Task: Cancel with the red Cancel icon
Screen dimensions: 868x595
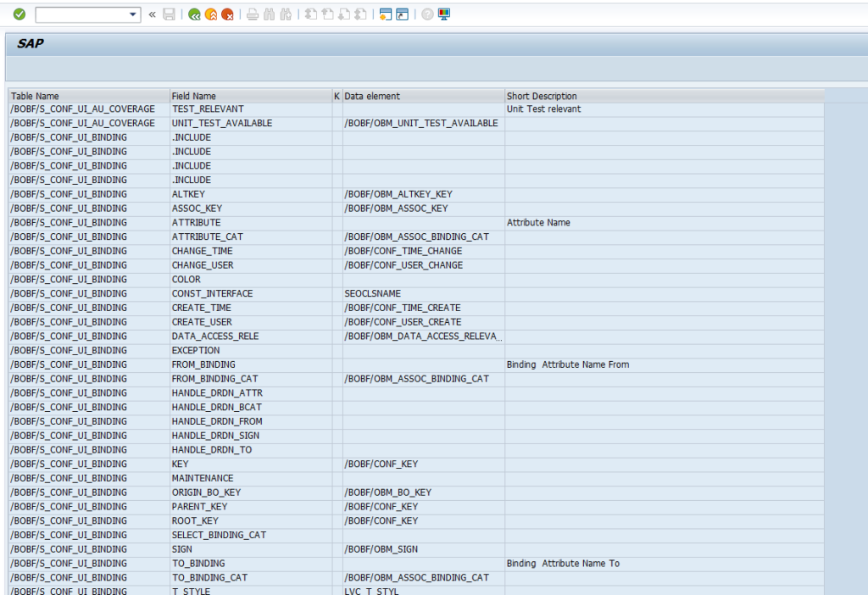Action: (227, 14)
